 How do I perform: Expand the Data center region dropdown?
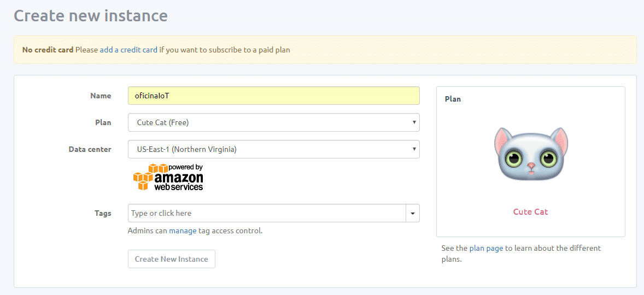click(x=273, y=149)
